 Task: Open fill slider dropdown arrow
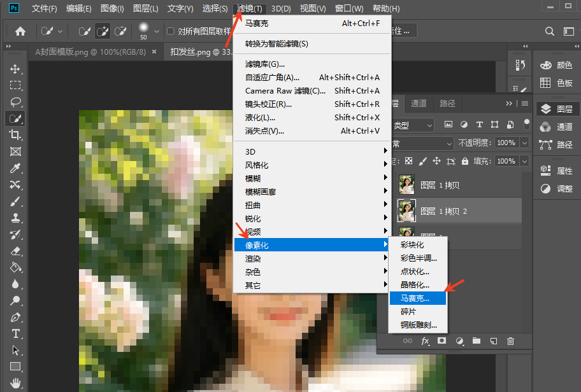[525, 162]
